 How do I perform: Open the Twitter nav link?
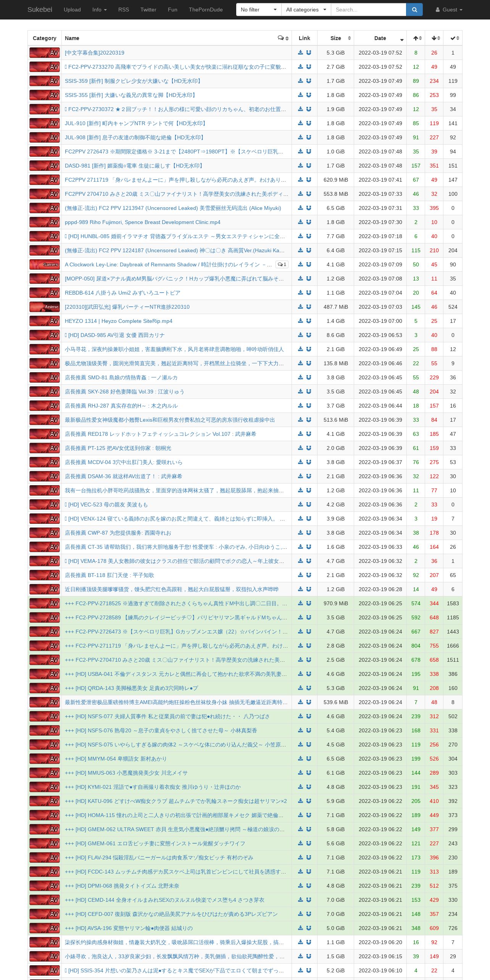pyautogui.click(x=148, y=10)
